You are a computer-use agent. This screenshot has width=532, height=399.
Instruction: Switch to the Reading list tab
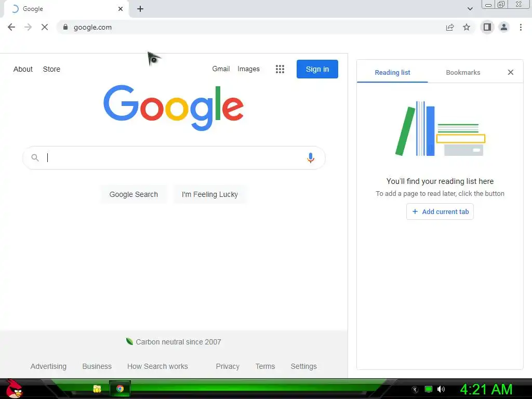pos(392,72)
